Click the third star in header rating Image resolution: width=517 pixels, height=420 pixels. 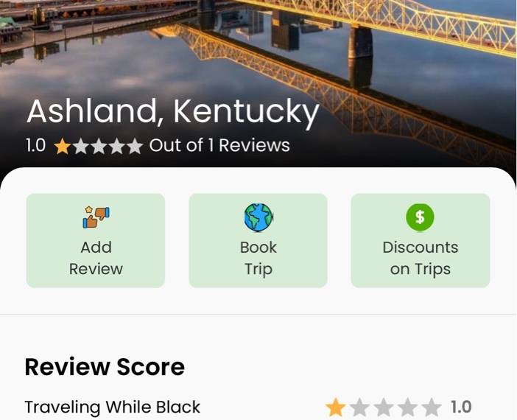pyautogui.click(x=99, y=146)
